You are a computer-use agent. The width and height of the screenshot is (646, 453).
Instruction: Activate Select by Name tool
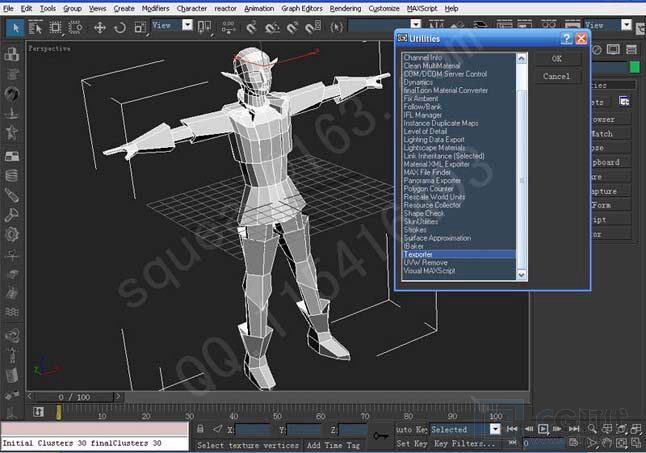coord(35,28)
